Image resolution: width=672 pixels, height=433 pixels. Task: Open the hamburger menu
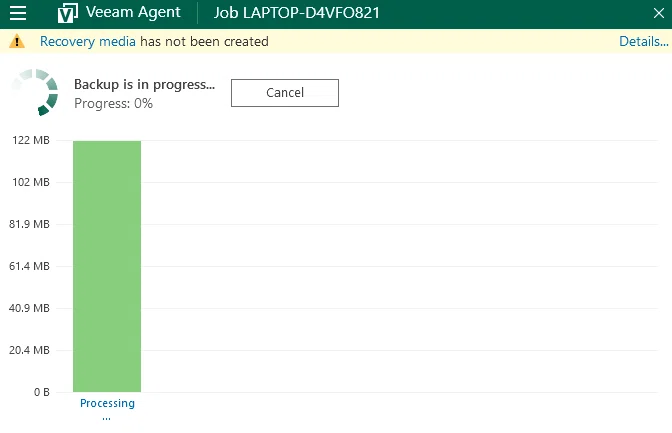[x=18, y=12]
